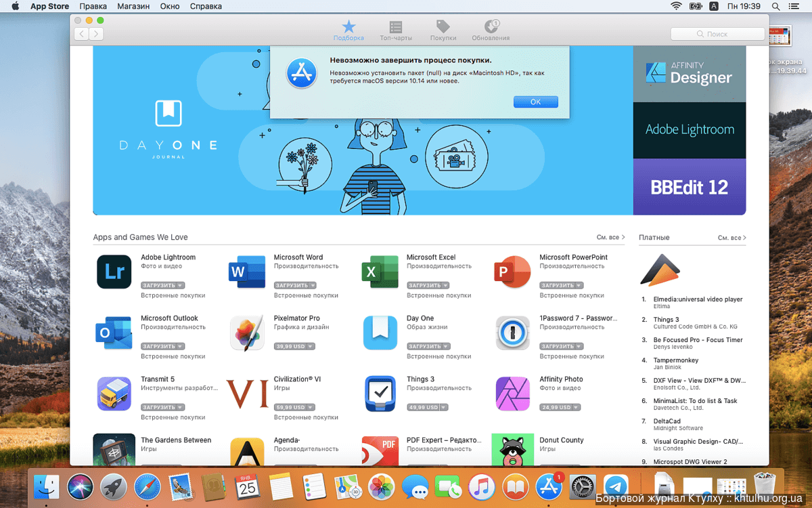This screenshot has height=508, width=812.
Task: Open Telegram from the Dock
Action: pyautogui.click(x=616, y=486)
